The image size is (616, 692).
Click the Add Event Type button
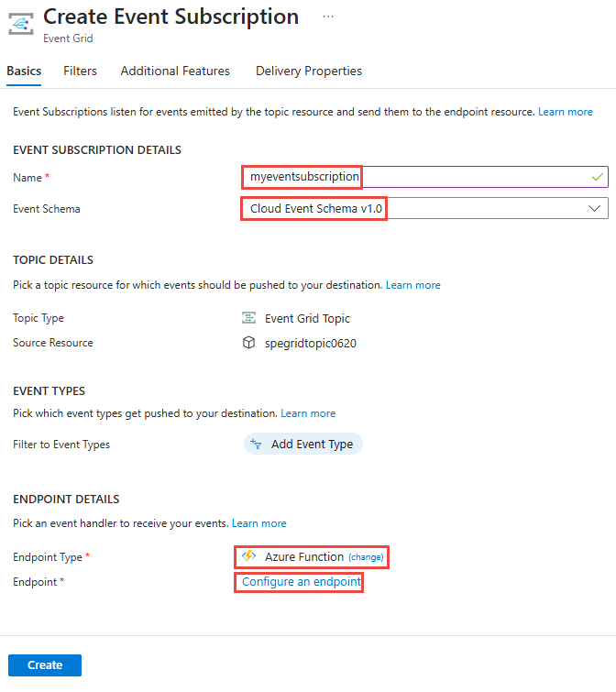tap(303, 444)
